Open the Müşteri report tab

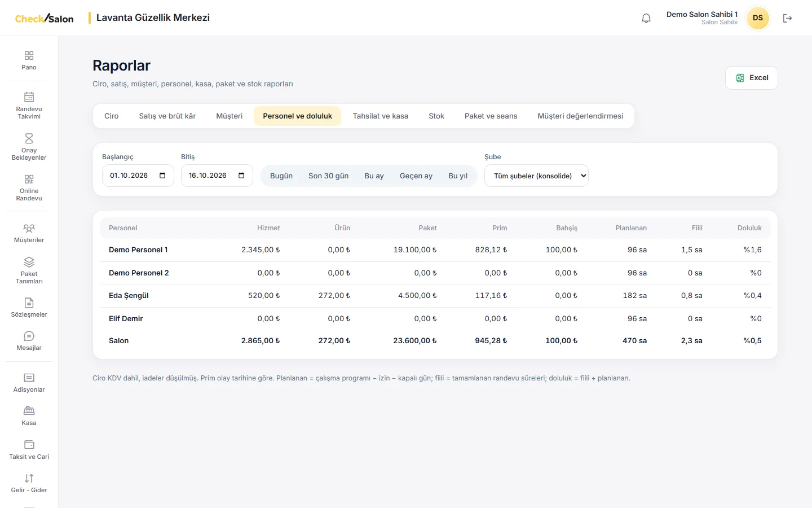pos(230,116)
